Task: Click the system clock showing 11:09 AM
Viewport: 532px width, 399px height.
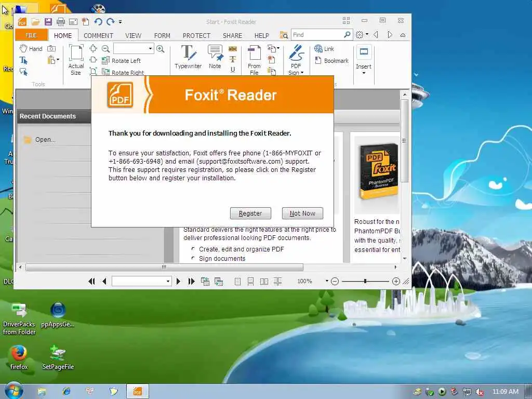Action: point(505,392)
